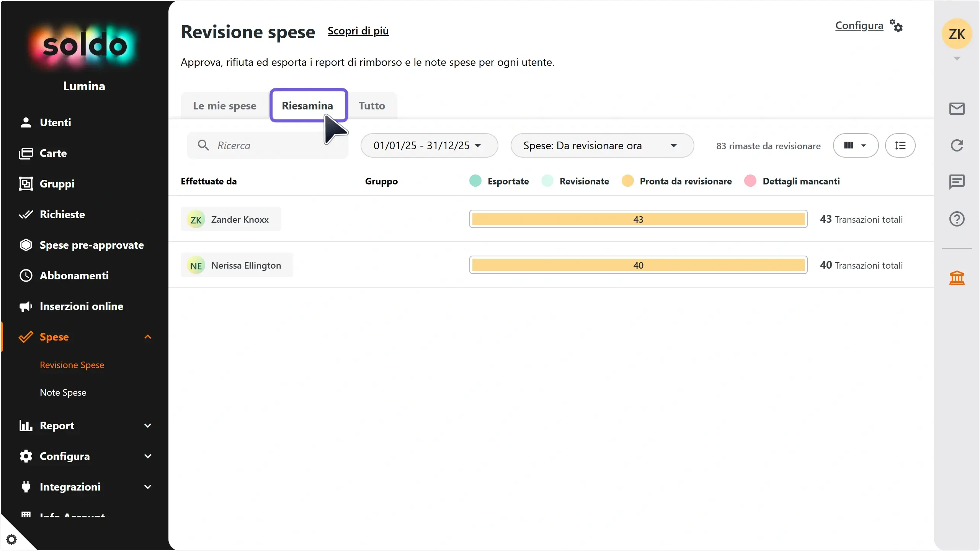The width and height of the screenshot is (980, 551).
Task: Open Note Spese submenu item
Action: pyautogui.click(x=63, y=393)
